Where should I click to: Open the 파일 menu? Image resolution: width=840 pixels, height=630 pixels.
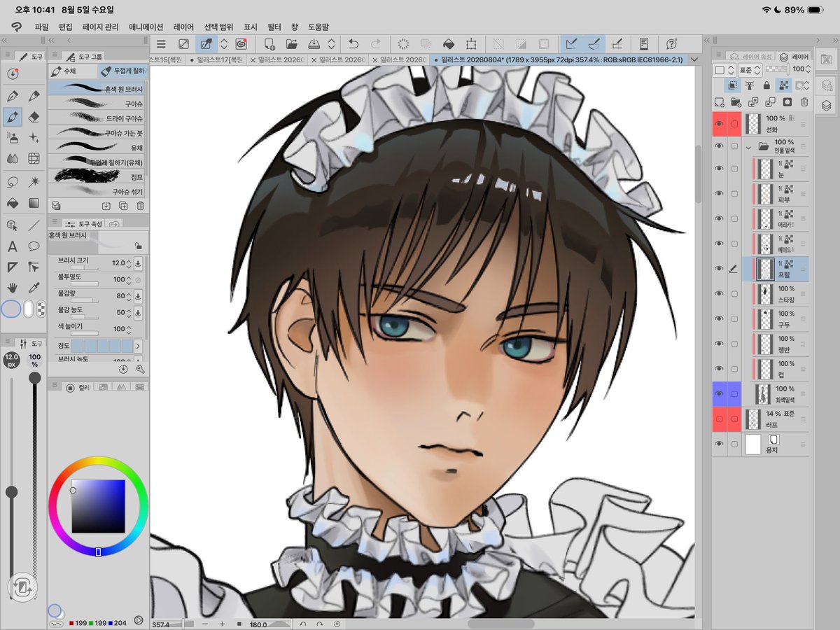click(41, 27)
